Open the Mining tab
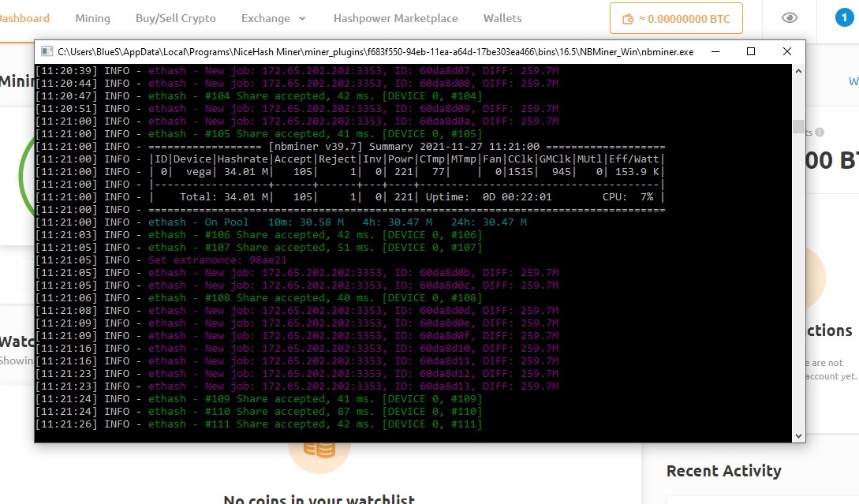 tap(92, 18)
